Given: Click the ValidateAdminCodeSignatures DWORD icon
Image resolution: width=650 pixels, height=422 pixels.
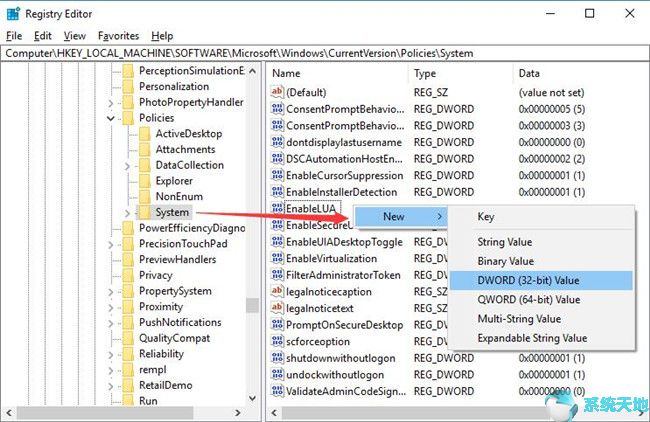Looking at the screenshot, I should coord(277,392).
